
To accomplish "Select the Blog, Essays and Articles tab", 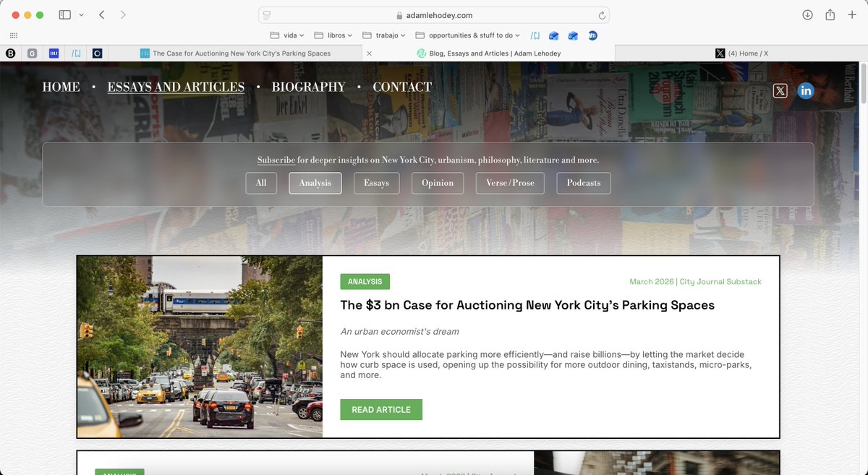I will pos(488,53).
